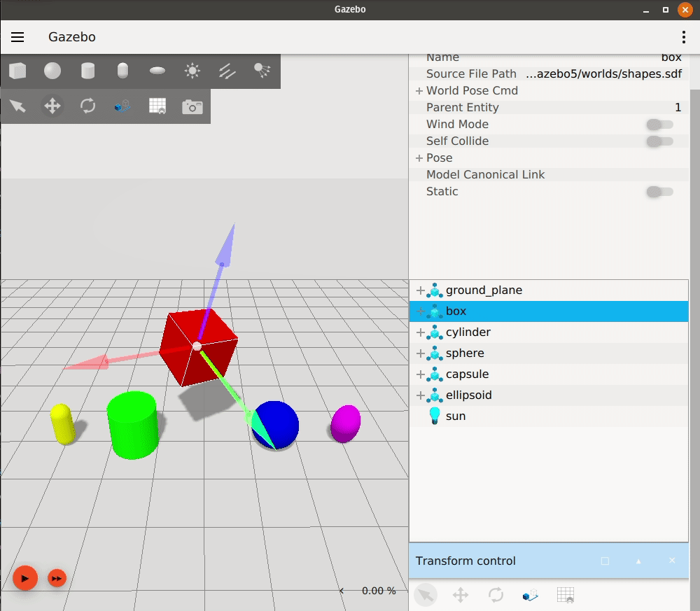Add a directional light to scene
700x611 pixels.
[227, 71]
